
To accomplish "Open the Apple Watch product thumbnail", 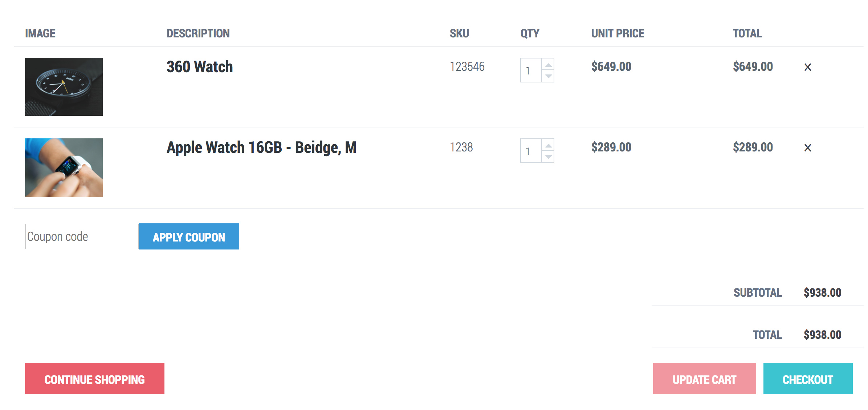I will click(64, 168).
